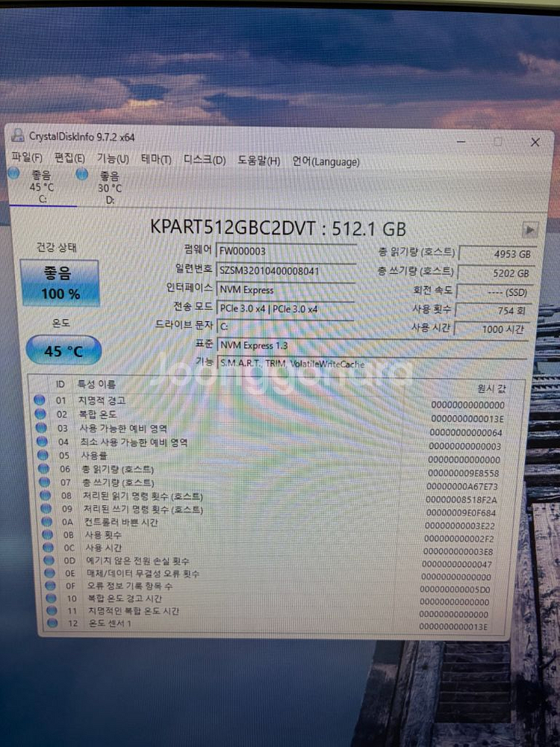
Task: Click the rotation rate value ---- (SSD)
Action: point(494,293)
